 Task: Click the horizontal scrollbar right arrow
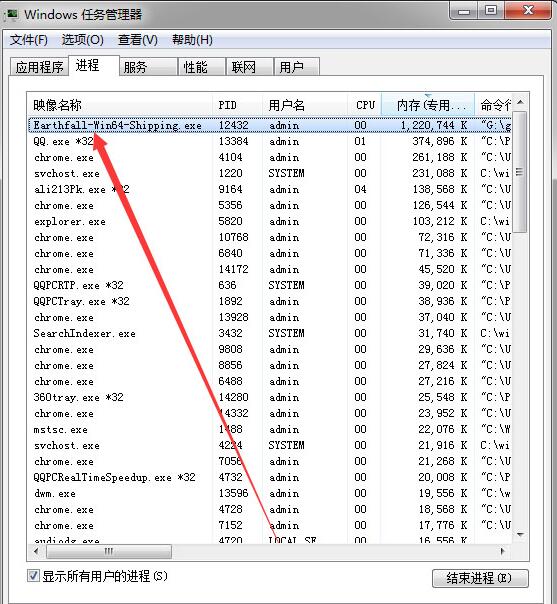click(x=503, y=551)
